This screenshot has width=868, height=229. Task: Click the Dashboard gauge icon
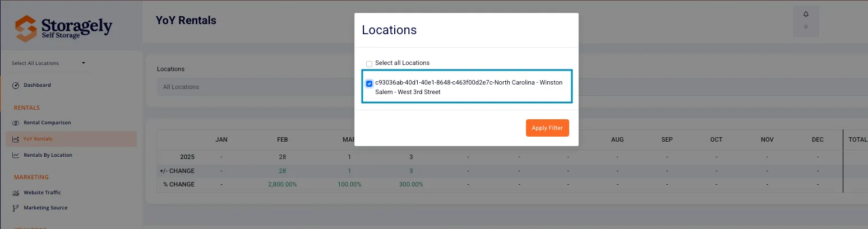click(16, 85)
